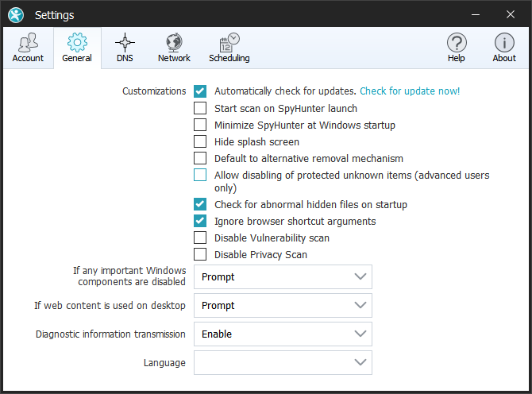The height and width of the screenshot is (394, 532).
Task: Uncheck Automatically check for updates
Action: click(200, 91)
